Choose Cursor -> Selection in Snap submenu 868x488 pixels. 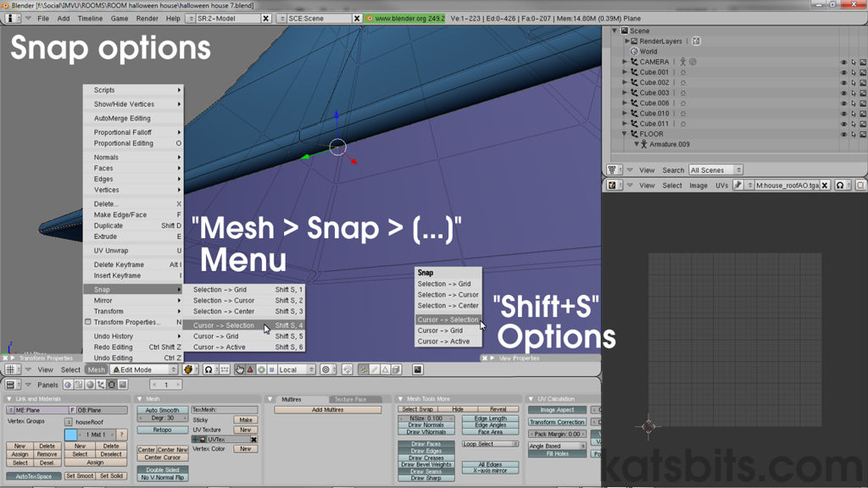[x=243, y=325]
